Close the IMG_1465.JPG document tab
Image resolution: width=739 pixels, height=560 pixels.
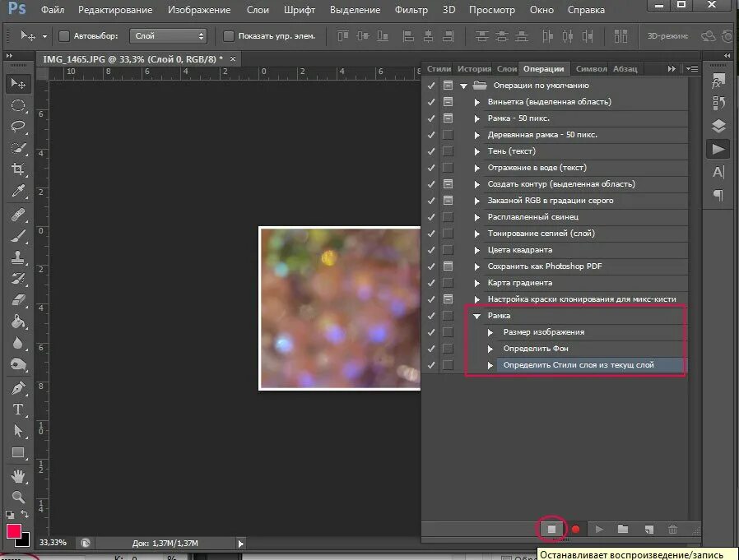tap(233, 59)
